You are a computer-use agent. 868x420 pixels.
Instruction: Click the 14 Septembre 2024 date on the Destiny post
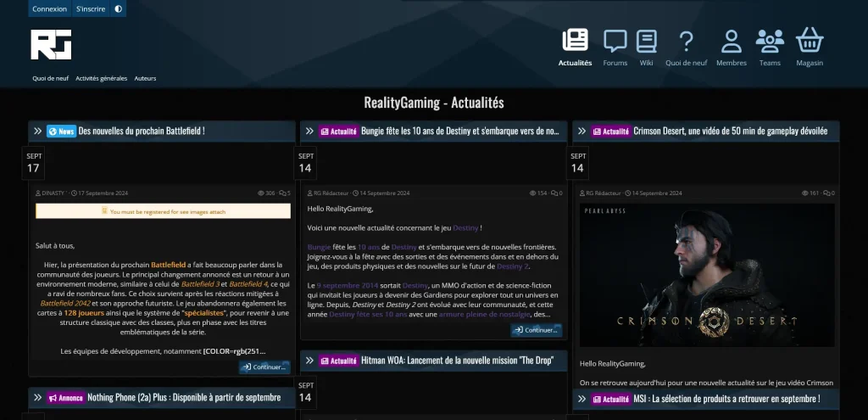tap(384, 193)
